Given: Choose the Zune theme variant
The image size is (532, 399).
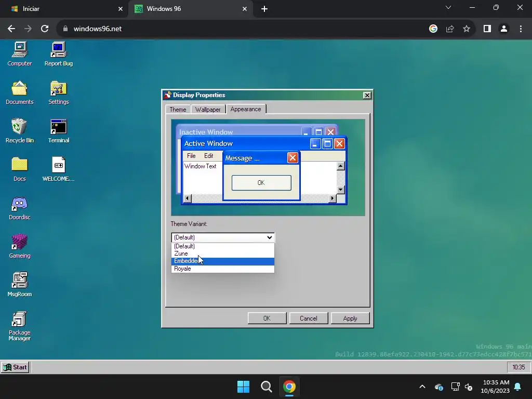Looking at the screenshot, I should click(x=222, y=254).
